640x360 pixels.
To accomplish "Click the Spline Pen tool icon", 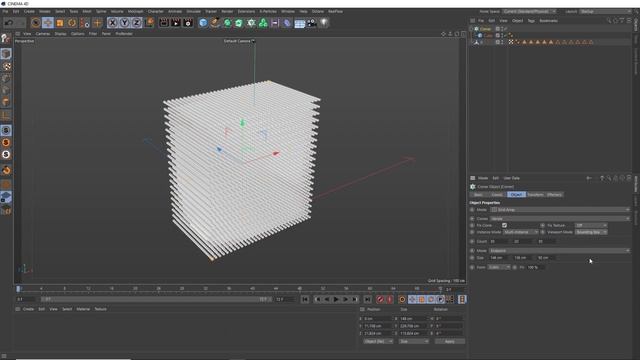I will 215,23.
